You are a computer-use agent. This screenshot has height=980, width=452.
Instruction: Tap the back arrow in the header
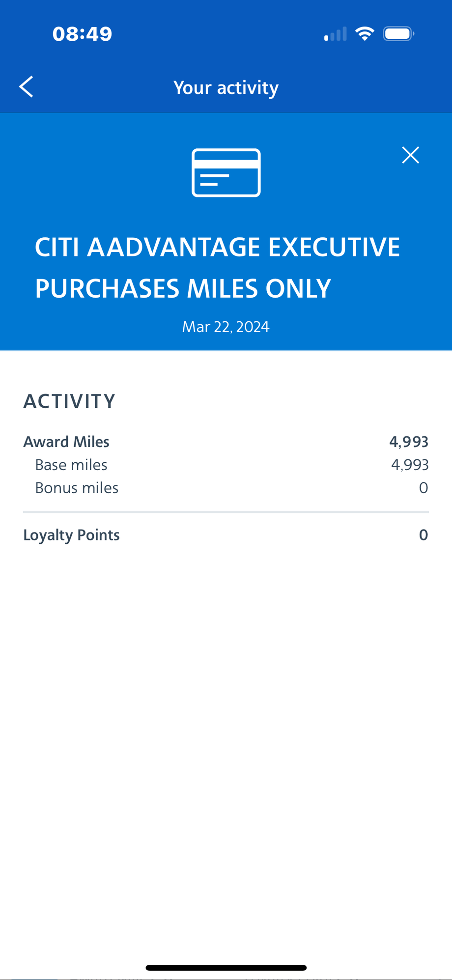pos(26,87)
